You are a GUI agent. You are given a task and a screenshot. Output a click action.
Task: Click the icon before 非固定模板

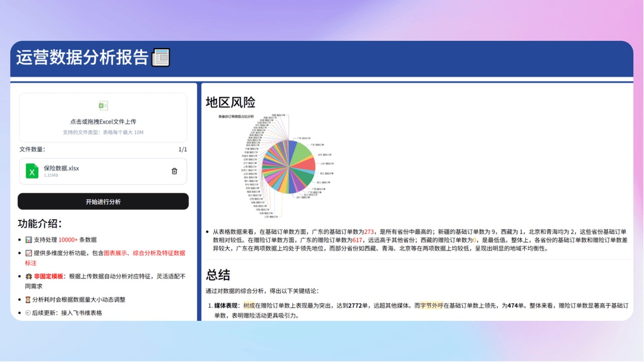[29, 277]
